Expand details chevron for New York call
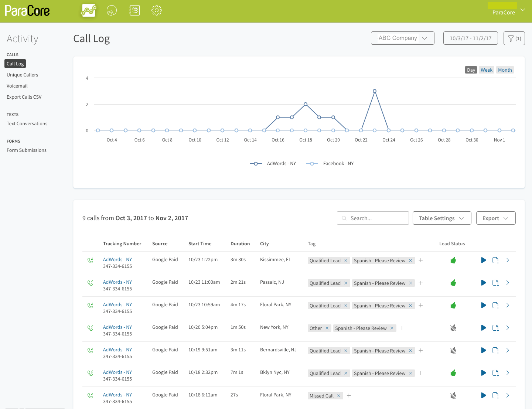The image size is (532, 409). 508,328
